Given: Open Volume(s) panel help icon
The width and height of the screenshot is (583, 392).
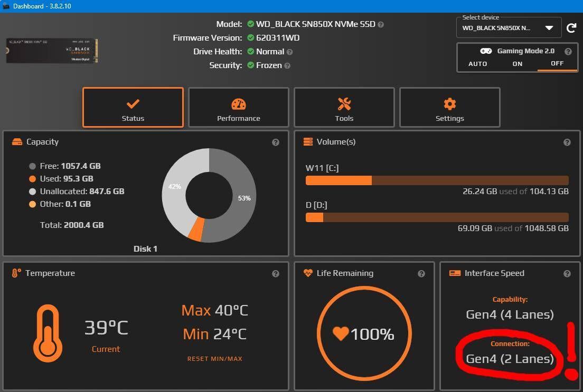Looking at the screenshot, I should tap(567, 142).
